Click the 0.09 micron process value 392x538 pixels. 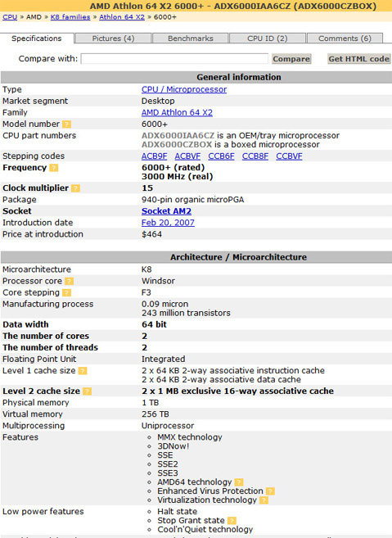(x=165, y=304)
